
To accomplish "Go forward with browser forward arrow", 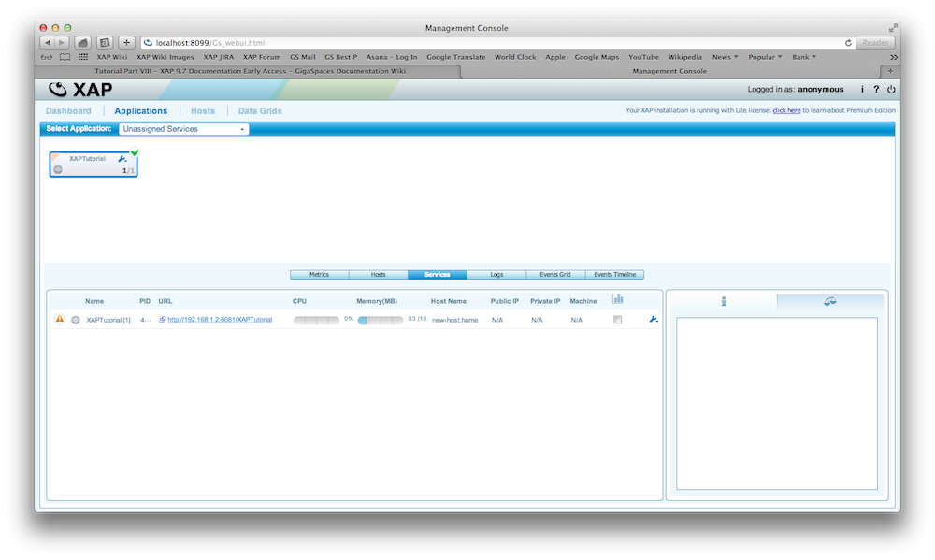I will (62, 43).
